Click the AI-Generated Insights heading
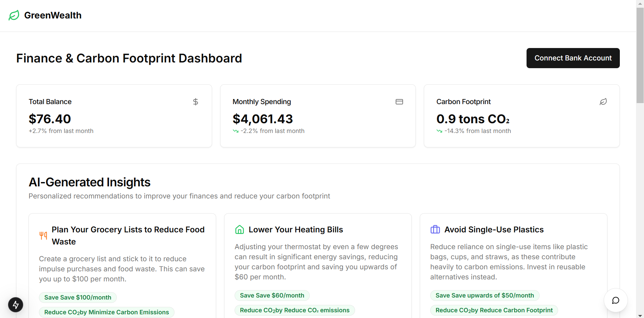This screenshot has width=644, height=318. [90, 182]
